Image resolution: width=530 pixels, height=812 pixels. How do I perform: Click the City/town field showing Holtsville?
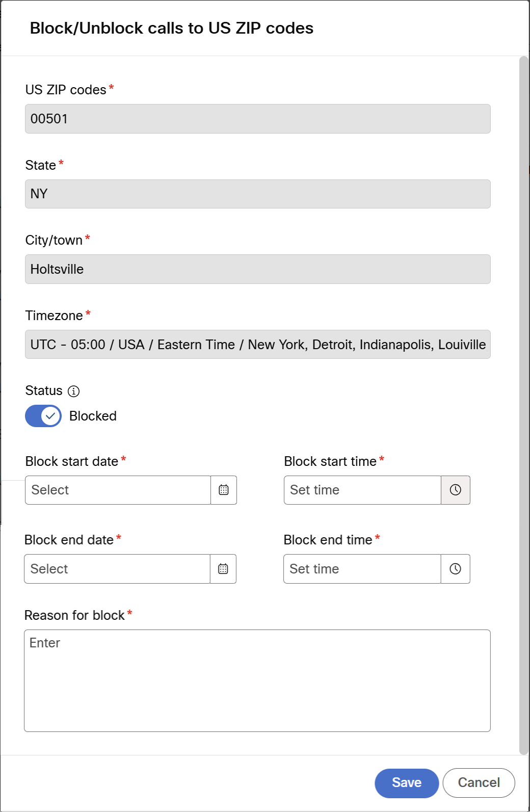258,269
